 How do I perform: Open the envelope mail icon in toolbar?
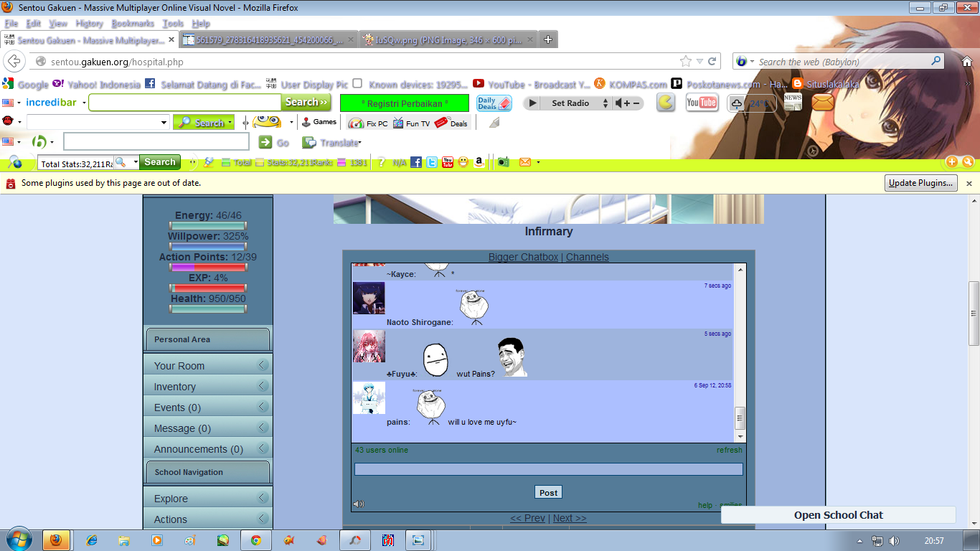click(823, 103)
